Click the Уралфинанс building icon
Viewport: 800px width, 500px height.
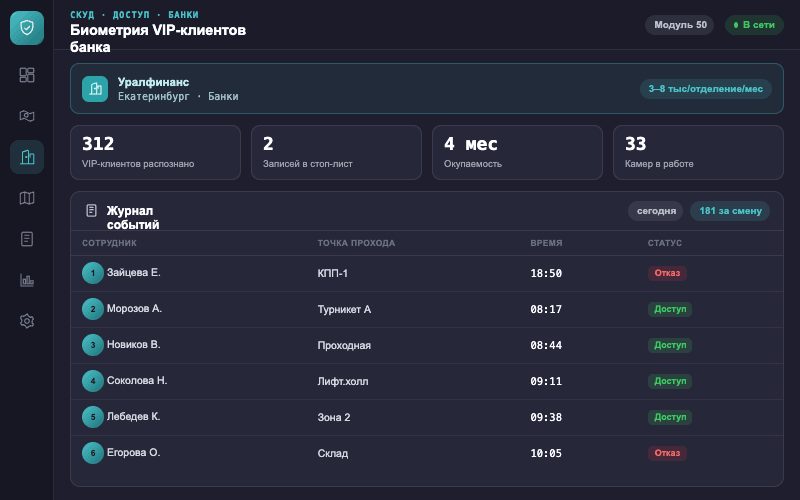click(x=95, y=89)
